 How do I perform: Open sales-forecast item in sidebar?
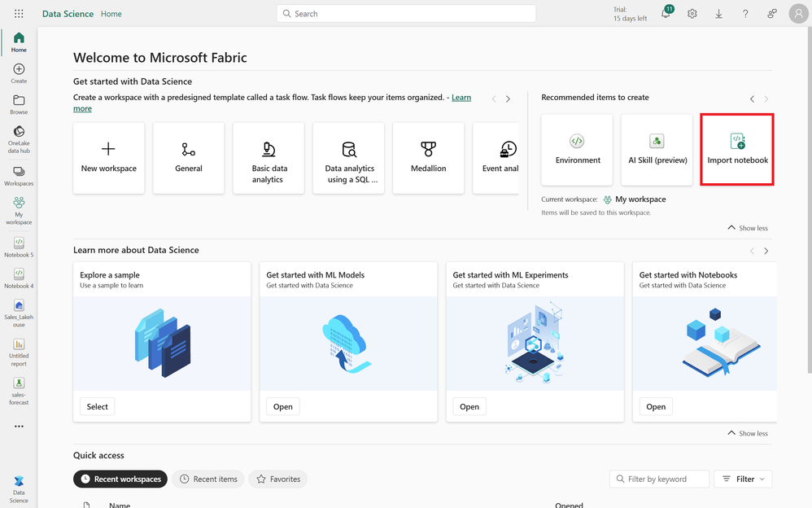pos(19,391)
